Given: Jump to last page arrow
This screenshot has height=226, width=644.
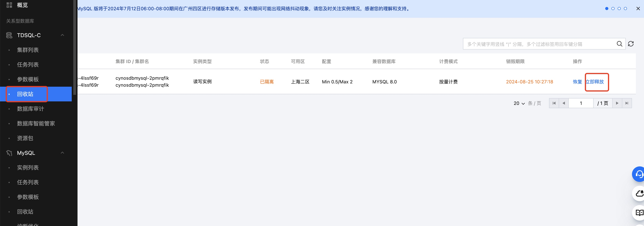Looking at the screenshot, I should 627,103.
